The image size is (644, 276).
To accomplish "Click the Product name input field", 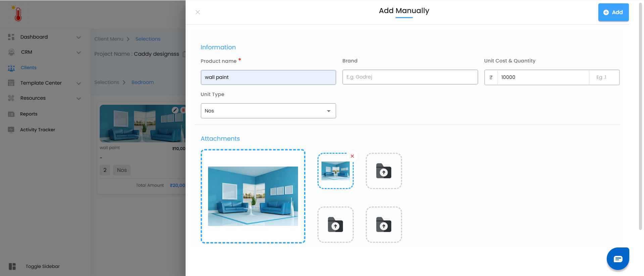I will (268, 77).
